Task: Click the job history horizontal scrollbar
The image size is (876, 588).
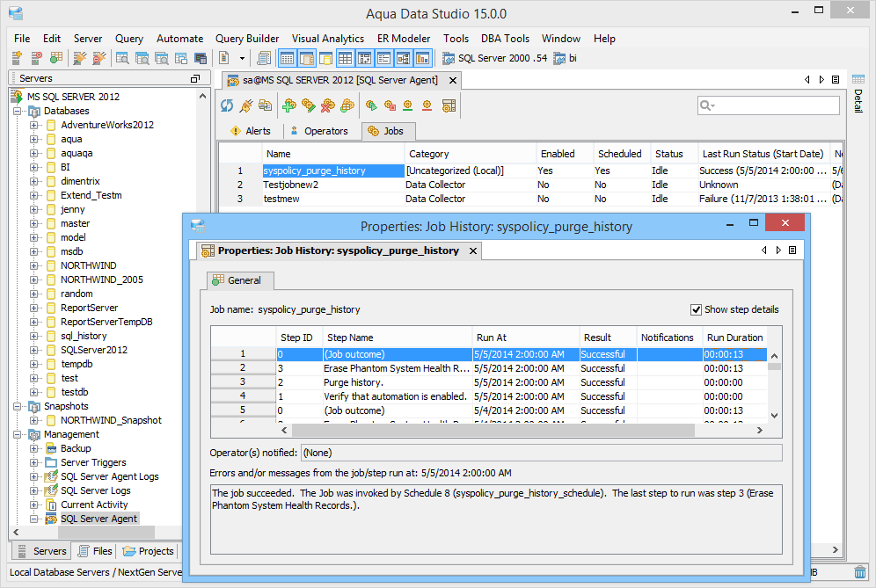Action: pyautogui.click(x=493, y=430)
